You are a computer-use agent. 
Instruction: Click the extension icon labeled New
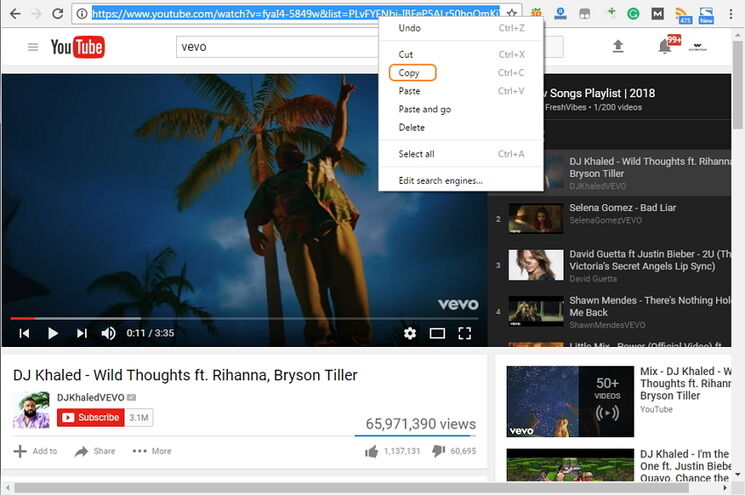(706, 15)
